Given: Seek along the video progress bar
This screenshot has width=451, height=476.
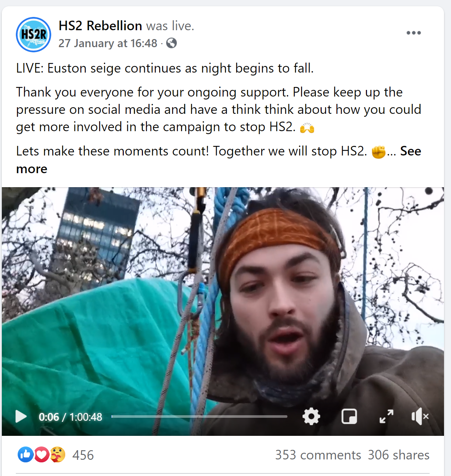Looking at the screenshot, I should pos(199,417).
